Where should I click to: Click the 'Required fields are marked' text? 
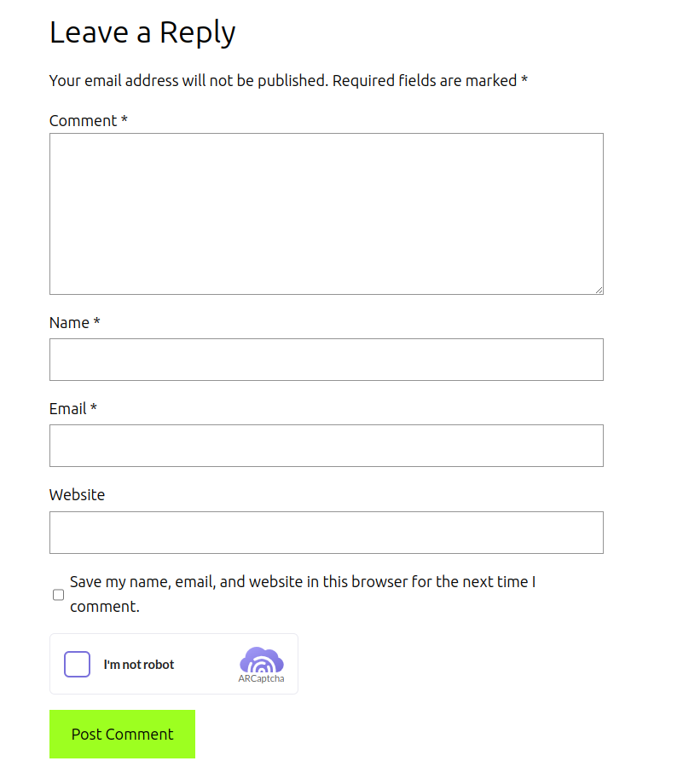tap(425, 80)
